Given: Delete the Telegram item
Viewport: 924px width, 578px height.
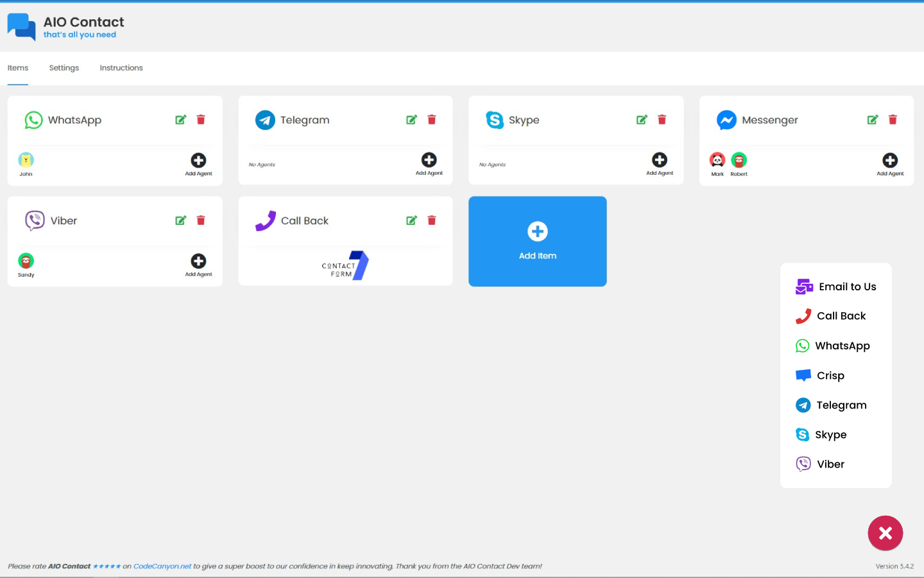Looking at the screenshot, I should (432, 119).
